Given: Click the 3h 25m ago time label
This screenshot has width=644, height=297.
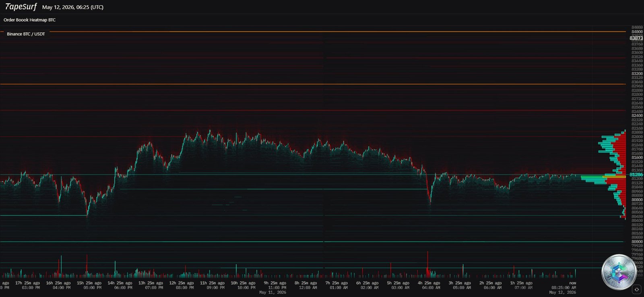Looking at the screenshot, I should click(x=460, y=283).
